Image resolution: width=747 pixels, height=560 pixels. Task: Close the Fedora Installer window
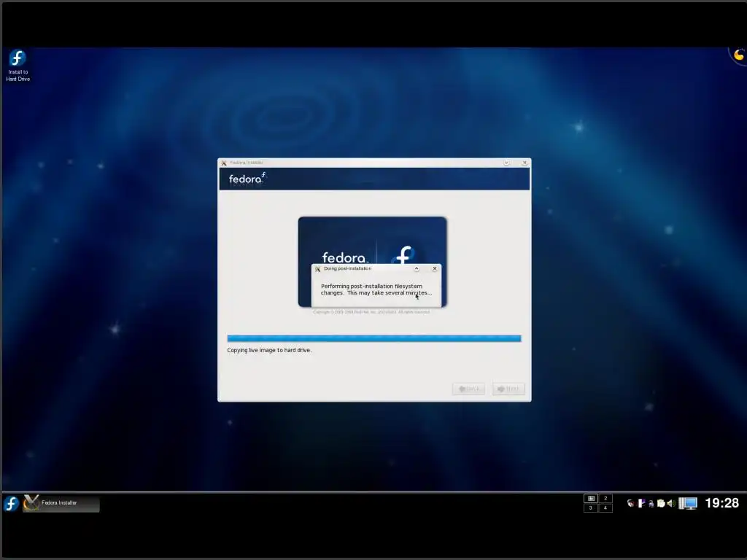525,163
